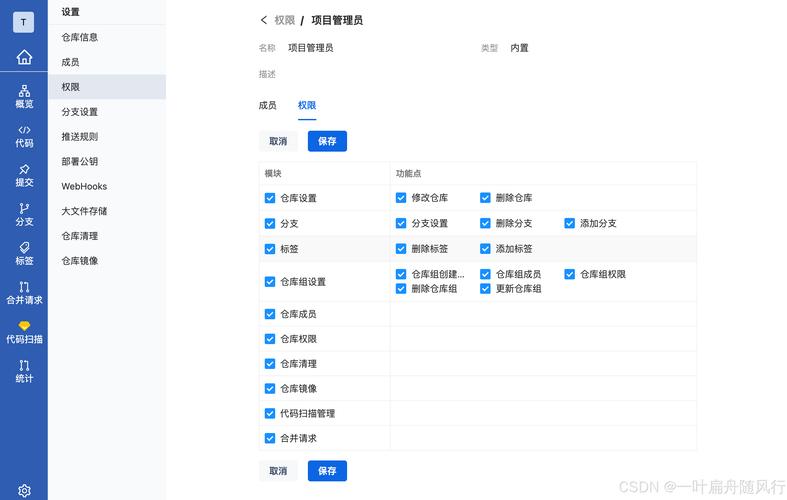Image resolution: width=787 pixels, height=500 pixels.
Task: Click the 内置 type value
Action: pos(519,48)
